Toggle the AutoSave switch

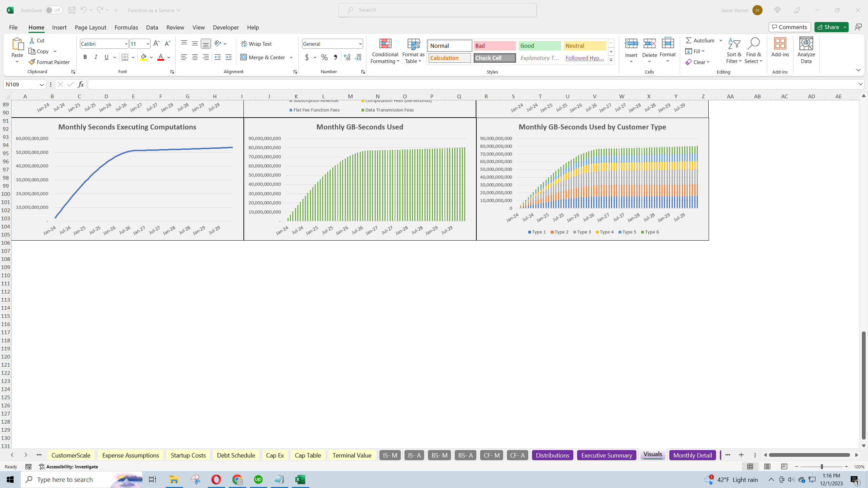pos(54,10)
